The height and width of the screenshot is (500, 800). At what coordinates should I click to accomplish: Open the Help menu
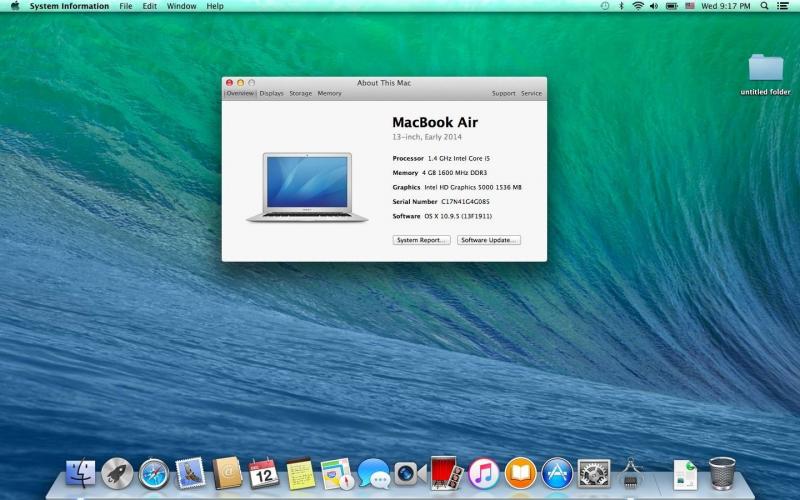point(215,6)
